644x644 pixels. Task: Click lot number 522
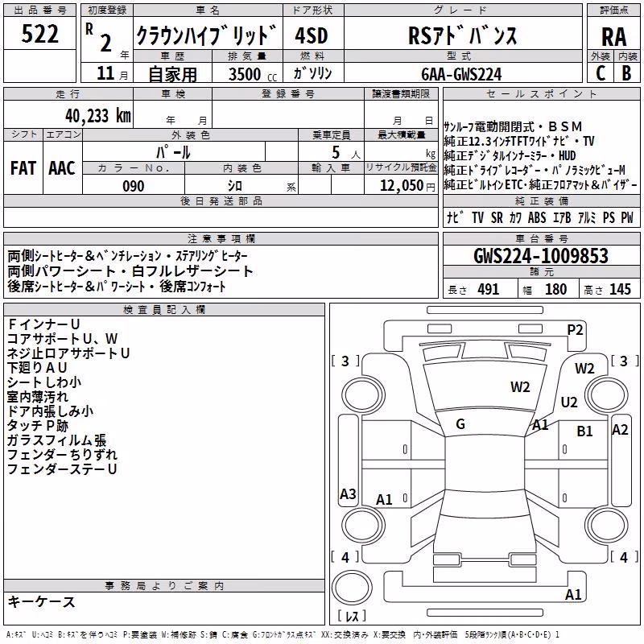[39, 34]
